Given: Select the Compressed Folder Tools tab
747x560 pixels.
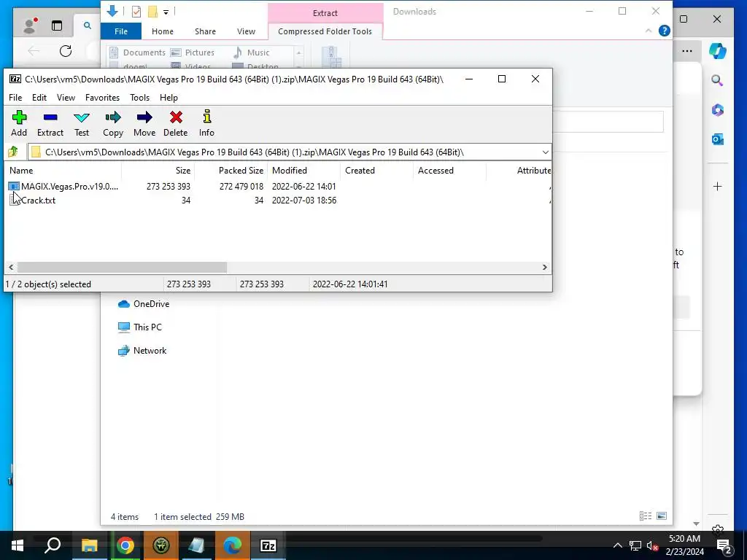Looking at the screenshot, I should 325,31.
